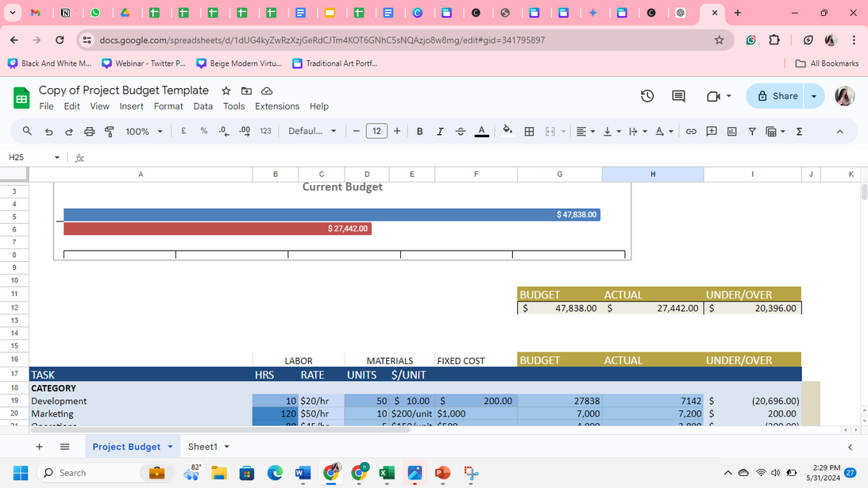Screen dimensions: 868x488
Task: Click the print icon in toolbar
Action: (x=89, y=132)
